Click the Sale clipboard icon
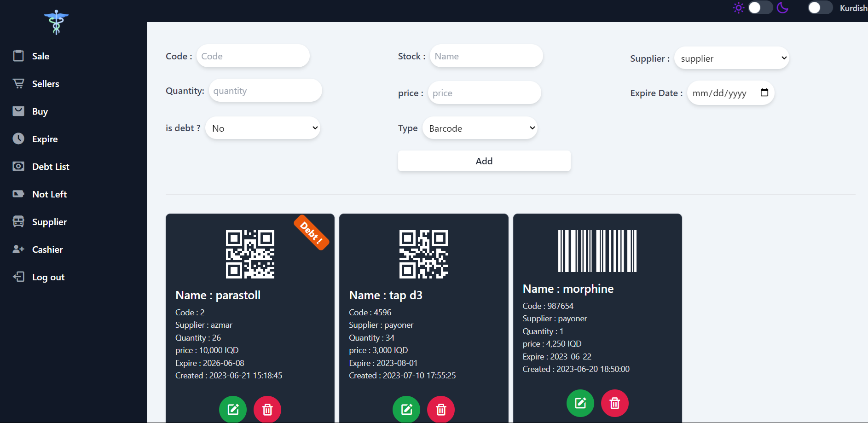This screenshot has width=868, height=429. [18, 56]
